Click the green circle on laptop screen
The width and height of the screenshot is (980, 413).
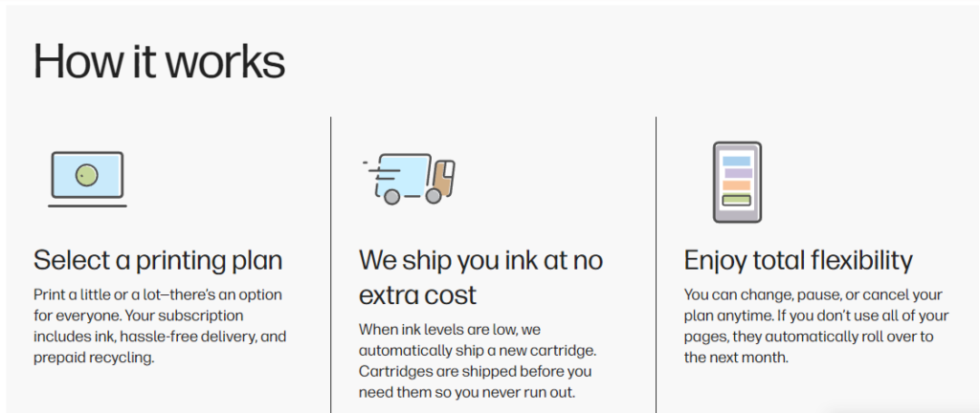(x=86, y=175)
